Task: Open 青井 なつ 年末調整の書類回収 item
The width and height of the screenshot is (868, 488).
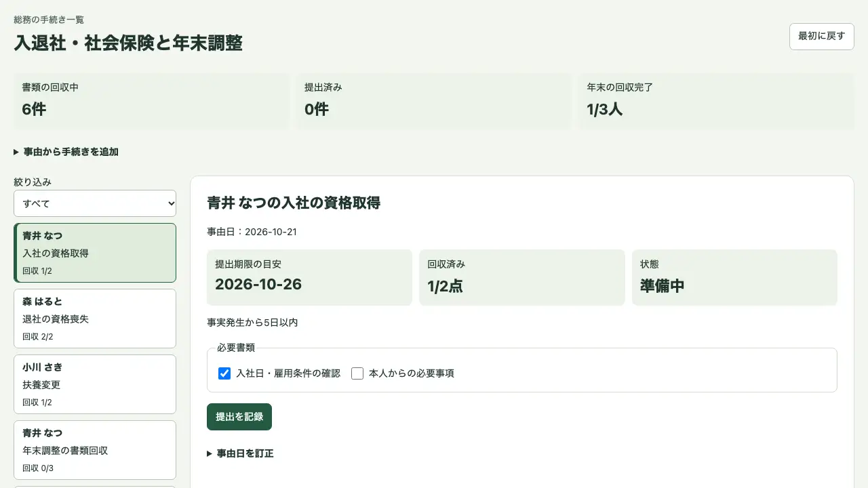Action: (95, 450)
